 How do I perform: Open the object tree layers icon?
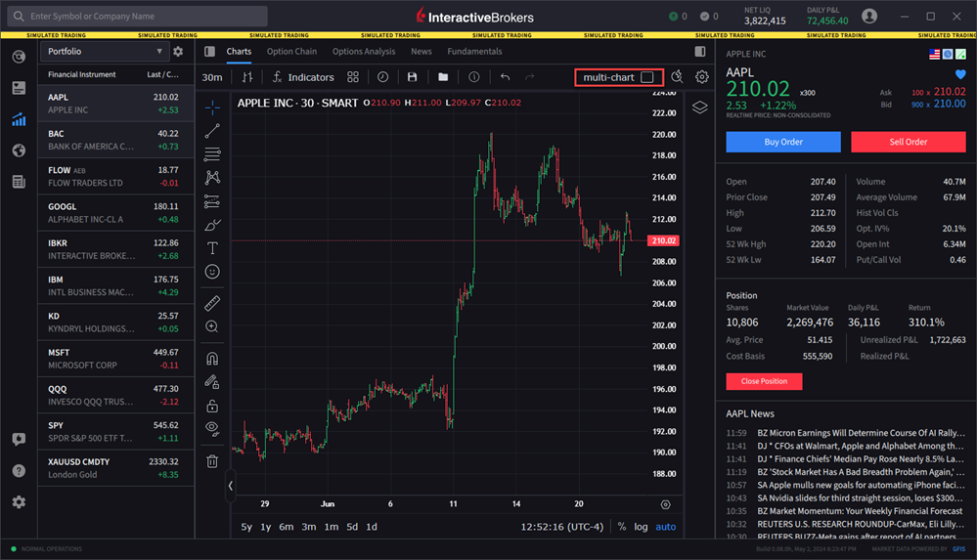coord(699,108)
